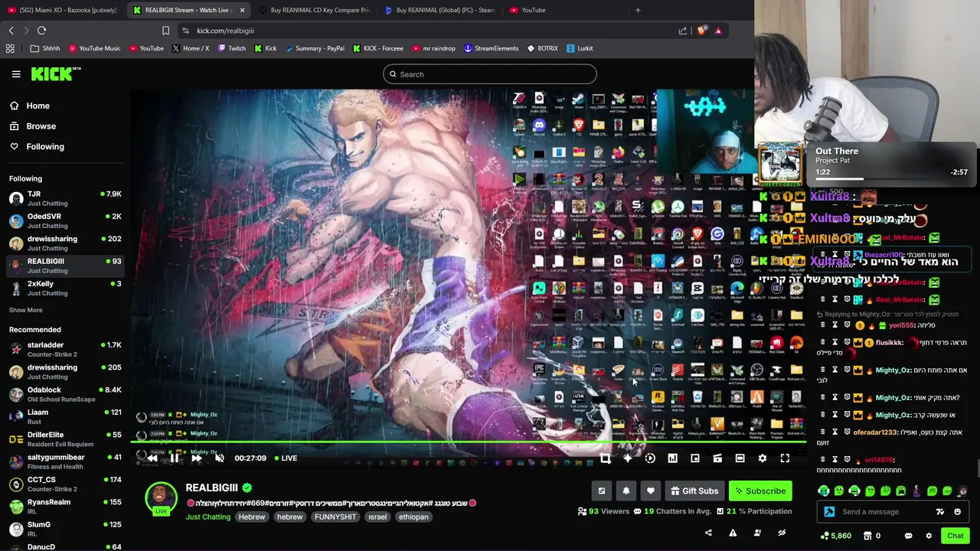Click the green Chat send button
Image resolution: width=980 pixels, height=551 pixels.
click(x=955, y=536)
